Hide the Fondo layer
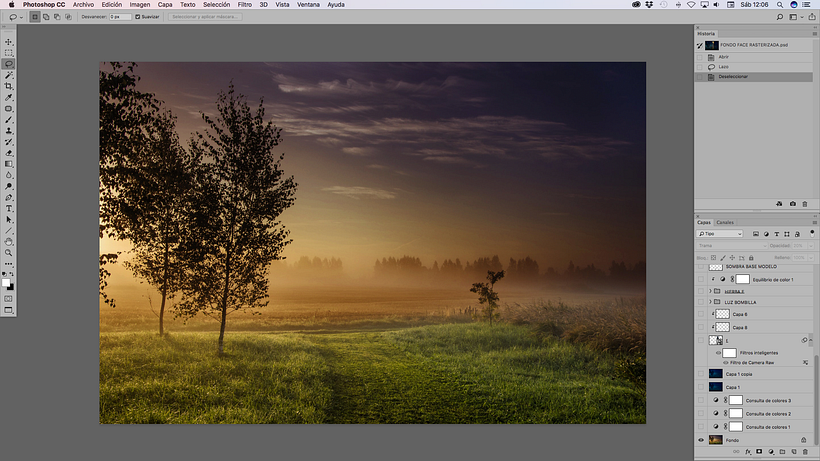Screen dimensions: 820x461 (x=701, y=439)
